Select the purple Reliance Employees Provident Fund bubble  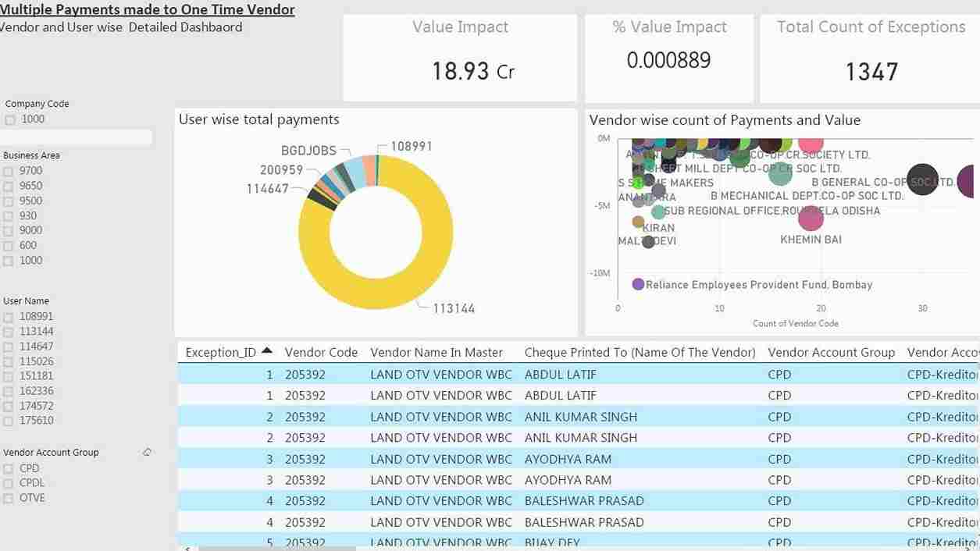[x=638, y=285]
